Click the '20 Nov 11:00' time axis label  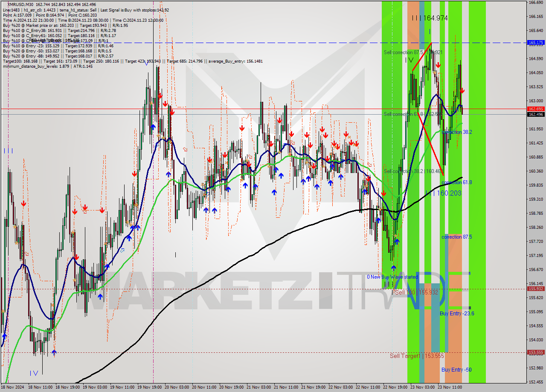[204, 387]
